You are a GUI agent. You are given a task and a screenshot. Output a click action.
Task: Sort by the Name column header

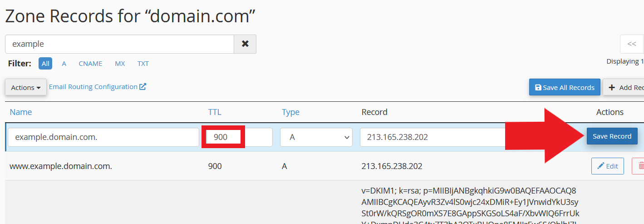click(x=21, y=112)
